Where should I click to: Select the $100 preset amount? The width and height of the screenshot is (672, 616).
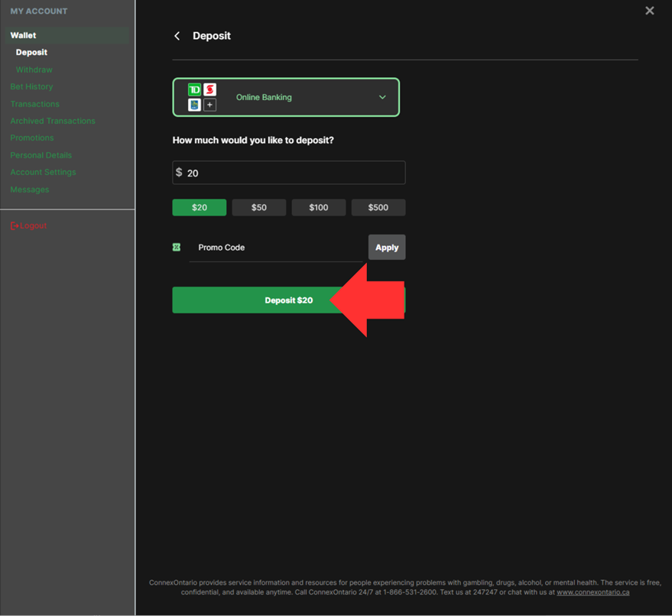318,207
